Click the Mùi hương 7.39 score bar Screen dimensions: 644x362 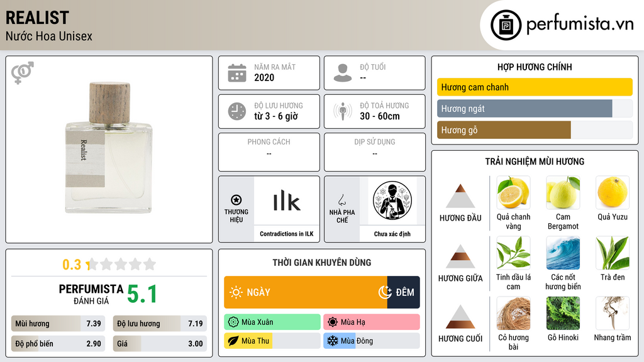coord(58,324)
